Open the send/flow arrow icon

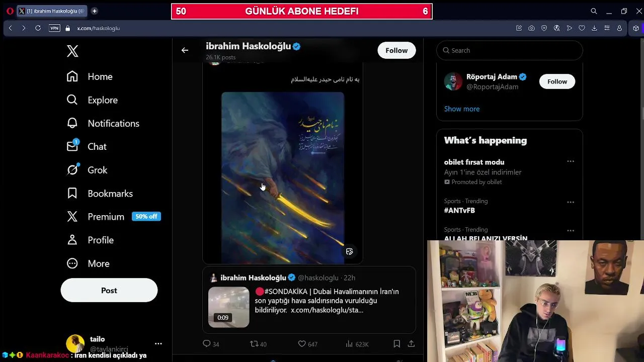point(569,28)
